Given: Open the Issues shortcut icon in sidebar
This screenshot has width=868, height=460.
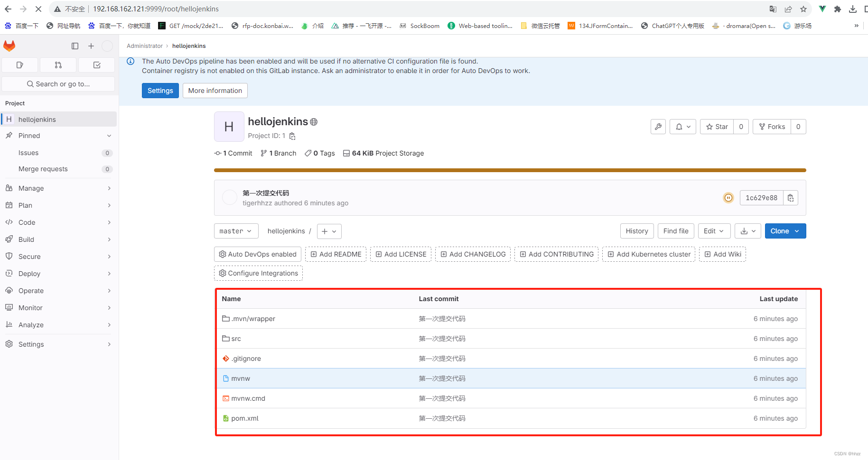Looking at the screenshot, I should (x=20, y=65).
